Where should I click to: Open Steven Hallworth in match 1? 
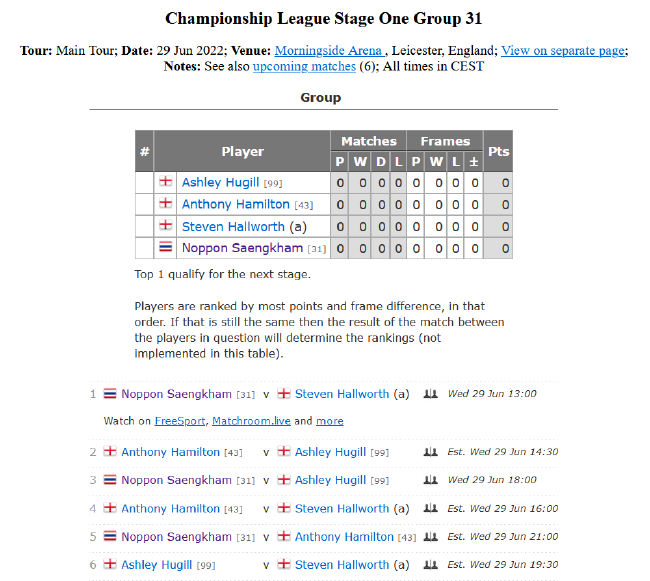(x=342, y=394)
